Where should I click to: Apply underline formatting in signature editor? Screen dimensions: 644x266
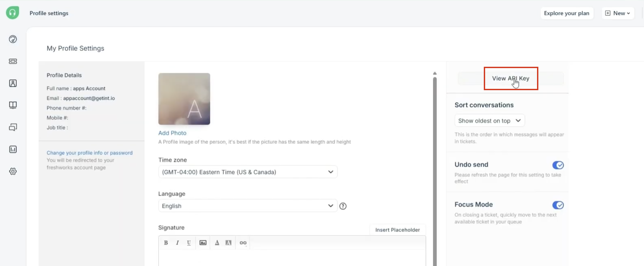pos(189,243)
